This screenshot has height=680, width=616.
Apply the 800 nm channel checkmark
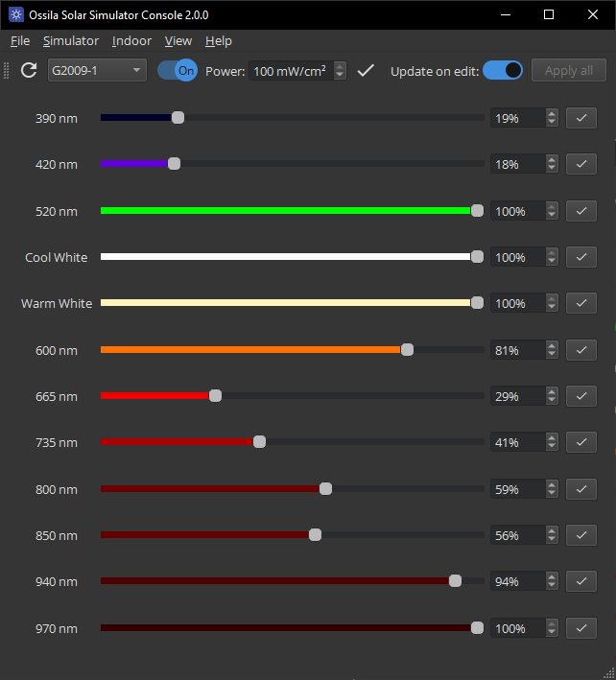(x=581, y=489)
